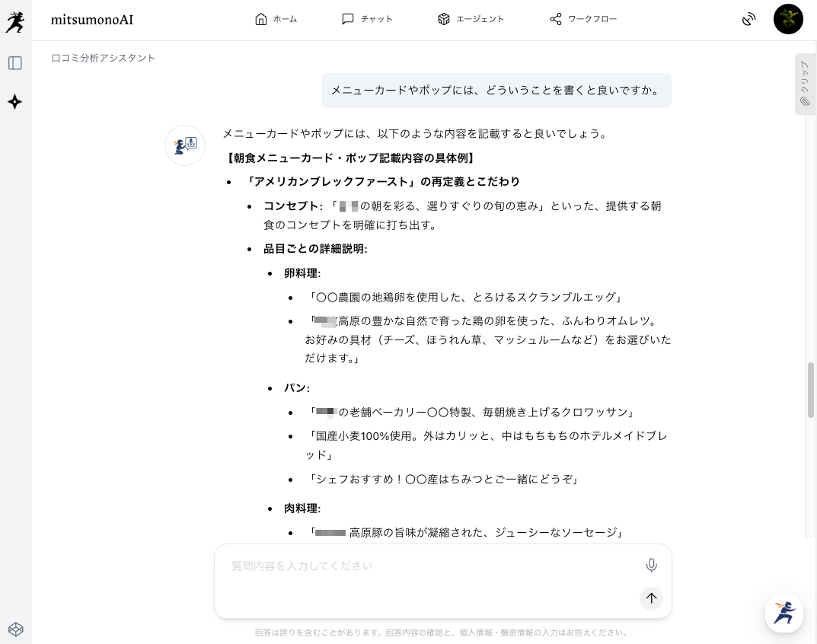Click the 肉料理 bullet heading
Image resolution: width=817 pixels, height=644 pixels.
302,509
